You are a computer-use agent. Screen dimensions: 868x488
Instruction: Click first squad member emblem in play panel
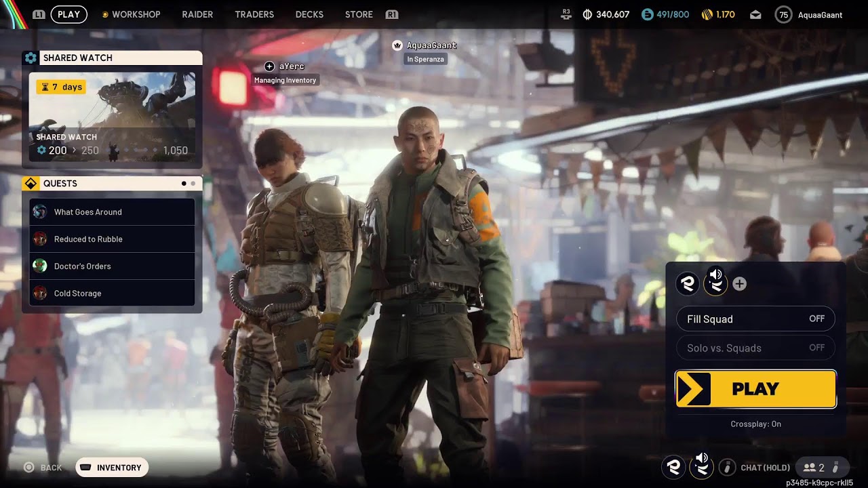tap(688, 283)
